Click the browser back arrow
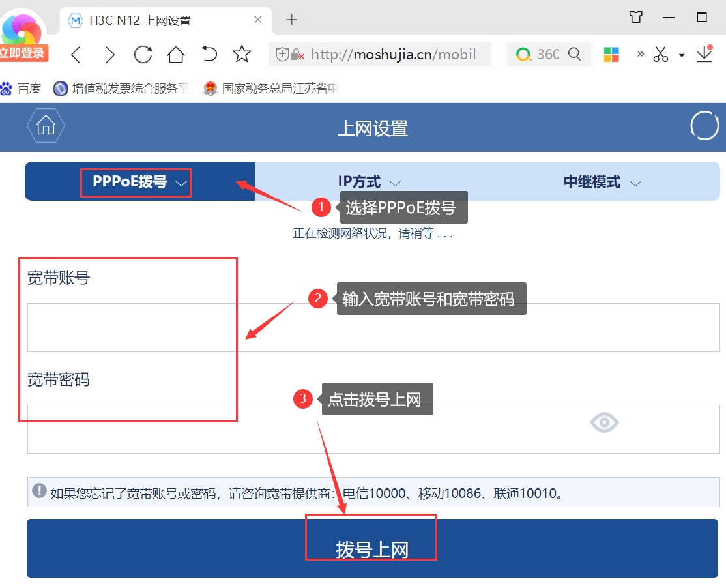 (x=76, y=55)
